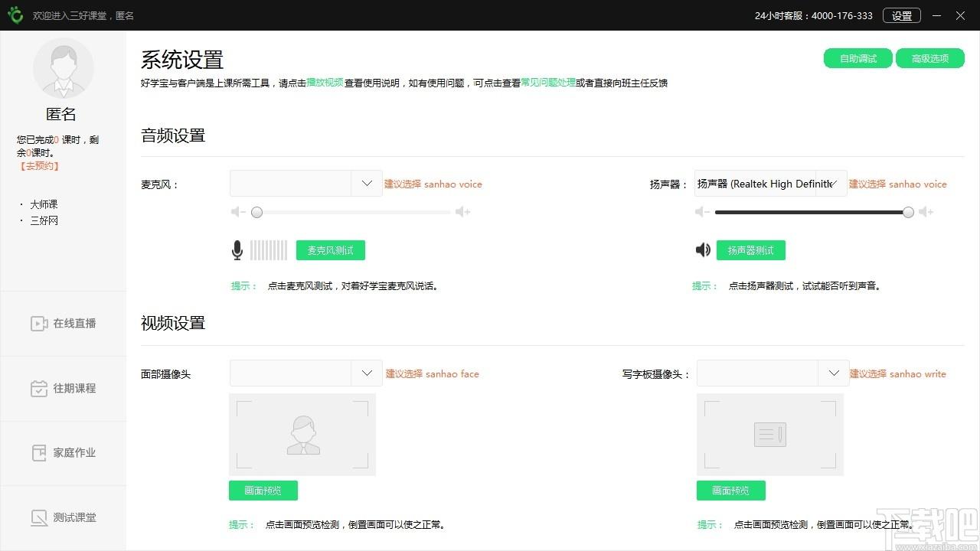Open the 写字板摄像头 camera dropdown

[x=773, y=373]
